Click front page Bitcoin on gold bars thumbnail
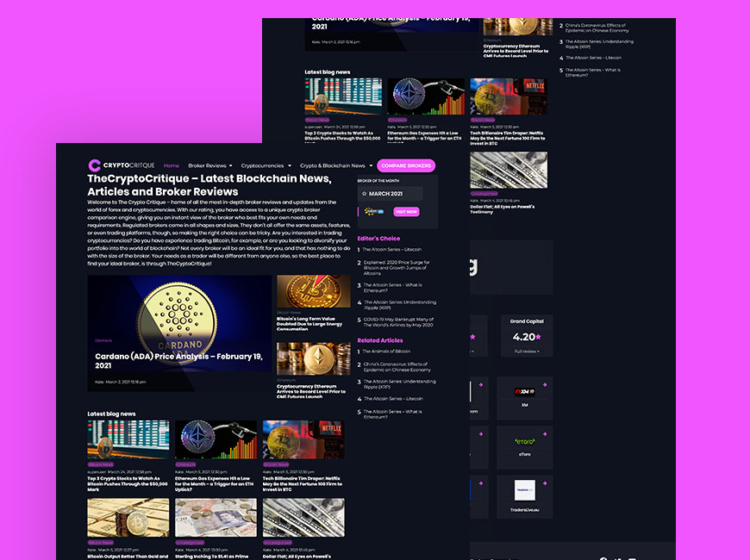This screenshot has height=560, width=750. [x=128, y=518]
